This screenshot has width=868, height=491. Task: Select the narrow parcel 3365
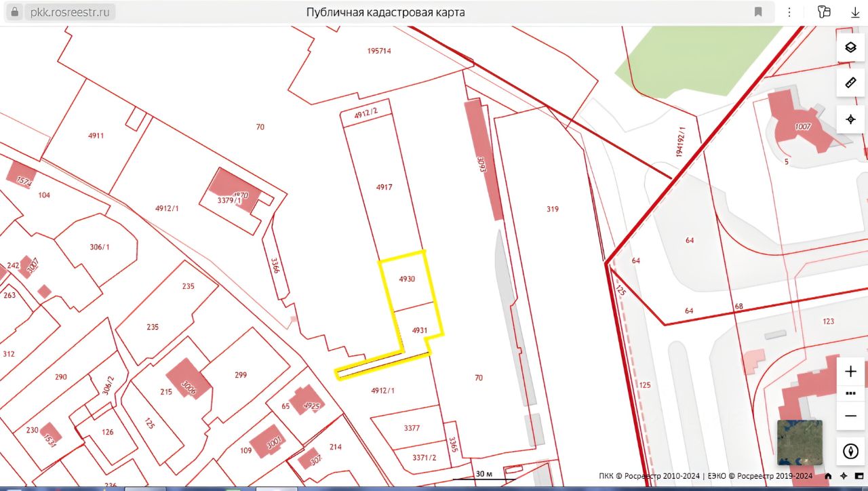click(x=452, y=444)
